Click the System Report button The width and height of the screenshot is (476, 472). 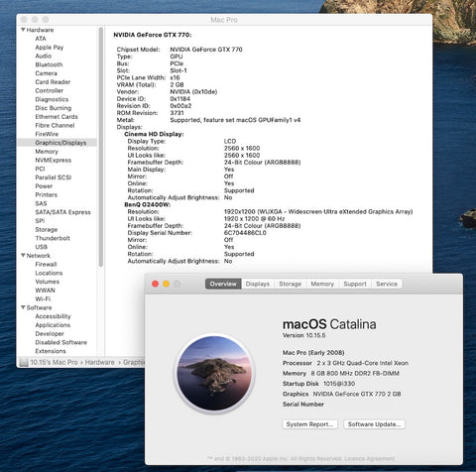pyautogui.click(x=309, y=424)
